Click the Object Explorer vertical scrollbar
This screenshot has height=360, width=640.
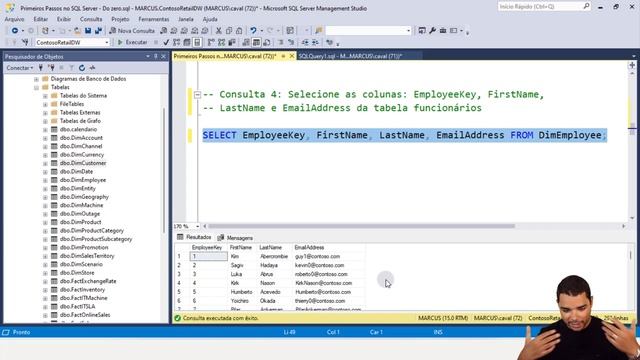coord(164,171)
